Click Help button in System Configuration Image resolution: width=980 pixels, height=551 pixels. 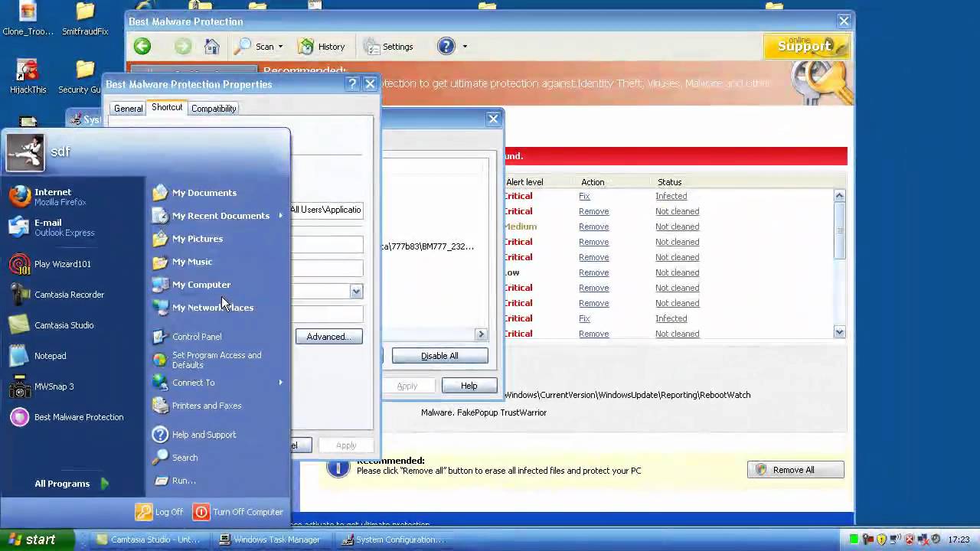click(x=469, y=386)
